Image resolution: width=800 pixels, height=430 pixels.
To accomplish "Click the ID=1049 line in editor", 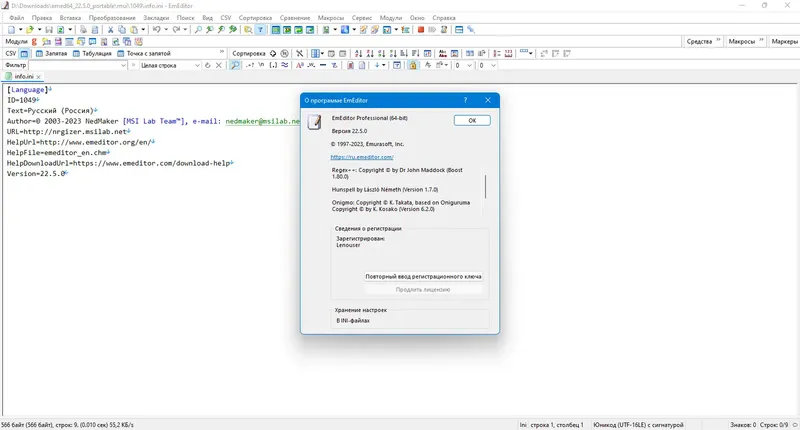I will pyautogui.click(x=21, y=100).
